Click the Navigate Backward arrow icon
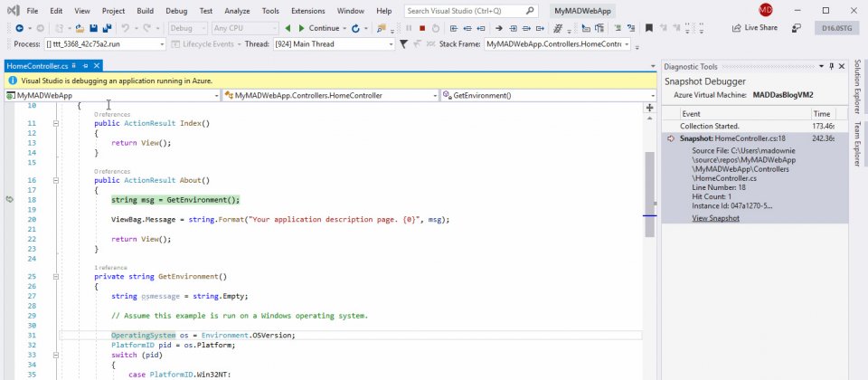 pyautogui.click(x=19, y=28)
